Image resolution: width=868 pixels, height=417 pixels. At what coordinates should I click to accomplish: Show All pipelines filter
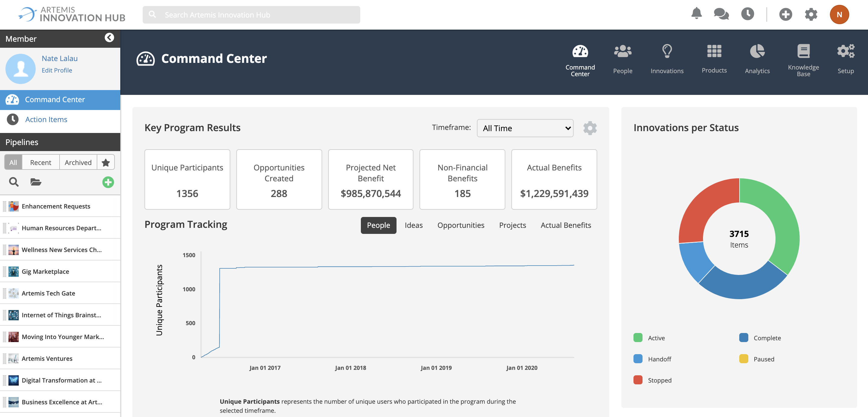(x=13, y=162)
